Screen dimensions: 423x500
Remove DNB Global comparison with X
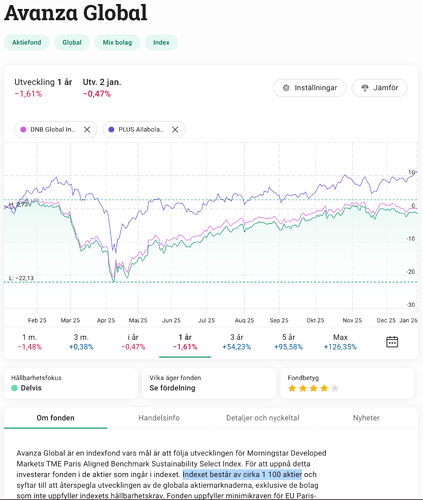tap(87, 130)
